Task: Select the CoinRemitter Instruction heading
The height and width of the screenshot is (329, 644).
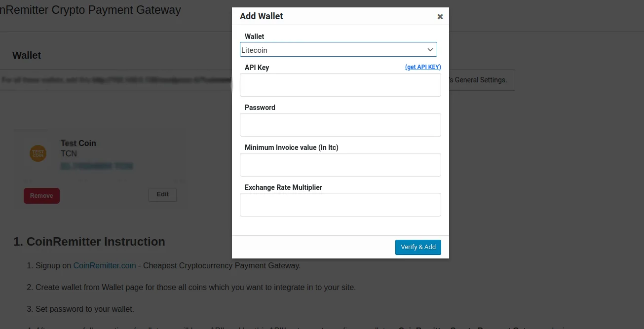Action: pyautogui.click(x=89, y=242)
